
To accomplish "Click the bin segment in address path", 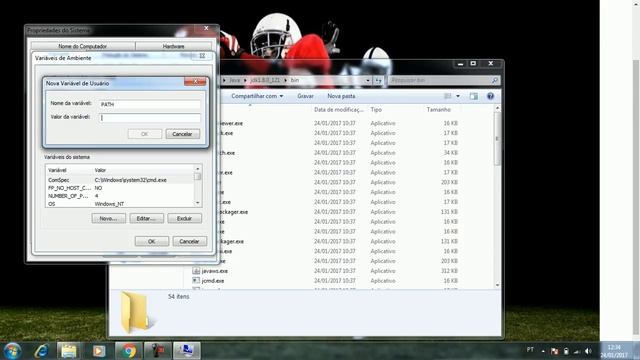I will pyautogui.click(x=295, y=80).
